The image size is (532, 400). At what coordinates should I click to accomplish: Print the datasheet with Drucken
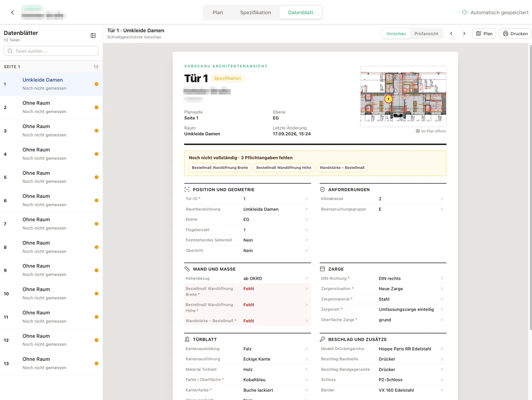click(515, 34)
